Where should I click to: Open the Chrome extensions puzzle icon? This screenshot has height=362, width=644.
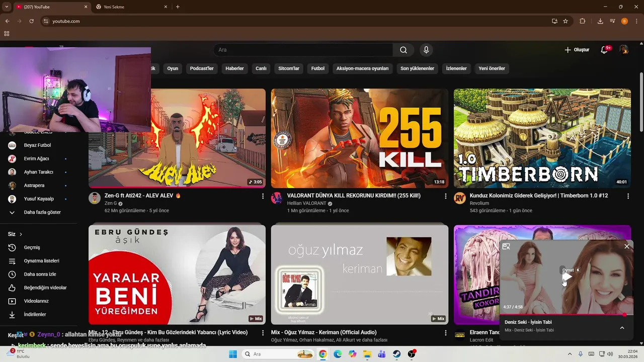[x=583, y=21]
